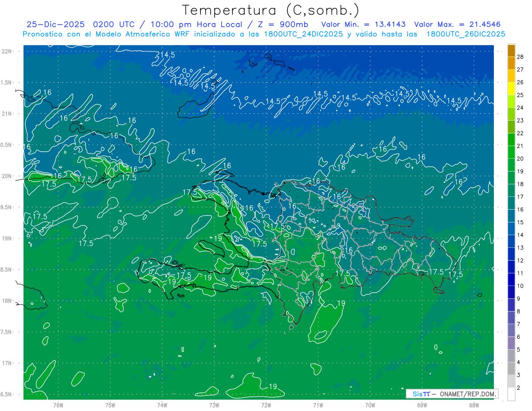532x411 pixels.
Task: Click the colorbar value label "28"
Action: click(x=520, y=57)
